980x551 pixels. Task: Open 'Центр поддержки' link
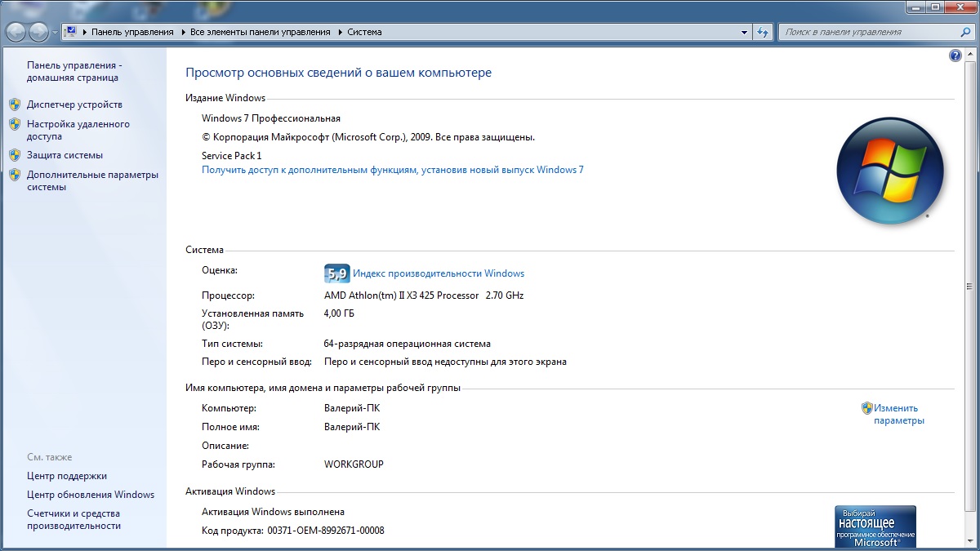(67, 476)
